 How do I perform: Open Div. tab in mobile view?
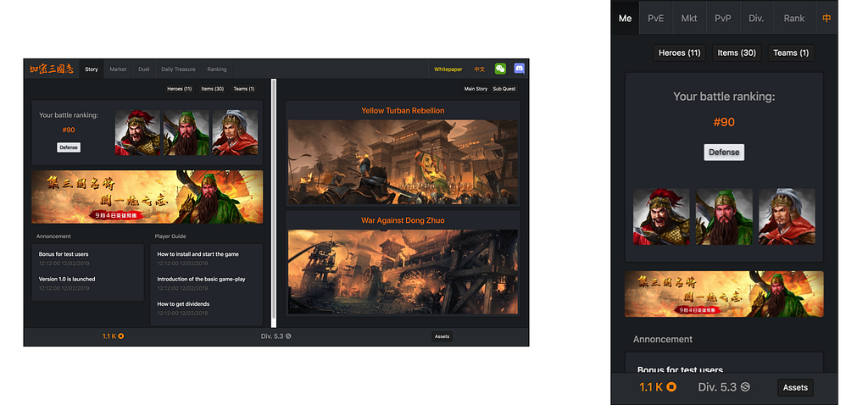pos(757,19)
